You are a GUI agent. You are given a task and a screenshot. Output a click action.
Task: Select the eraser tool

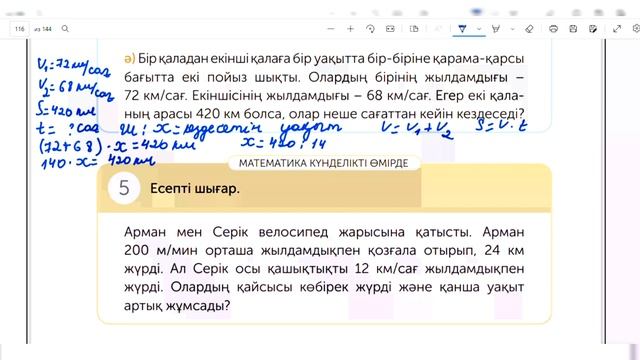(529, 29)
